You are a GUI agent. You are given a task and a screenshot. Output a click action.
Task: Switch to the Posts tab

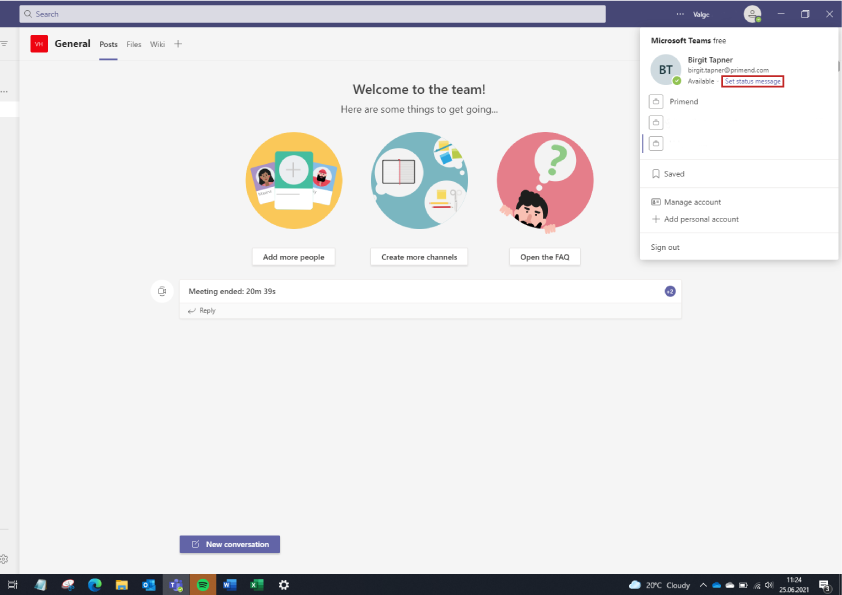point(108,45)
